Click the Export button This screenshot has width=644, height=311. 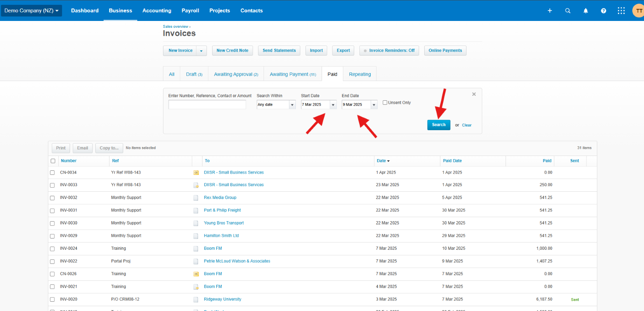pyautogui.click(x=343, y=51)
